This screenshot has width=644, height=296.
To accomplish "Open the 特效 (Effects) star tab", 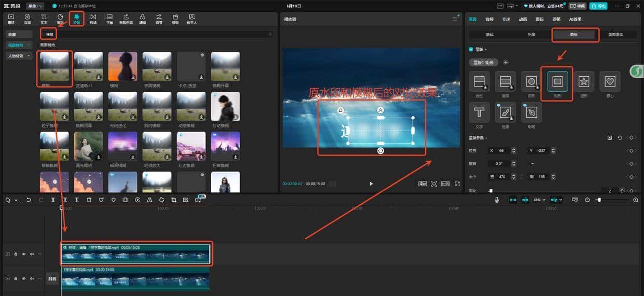I will click(77, 19).
